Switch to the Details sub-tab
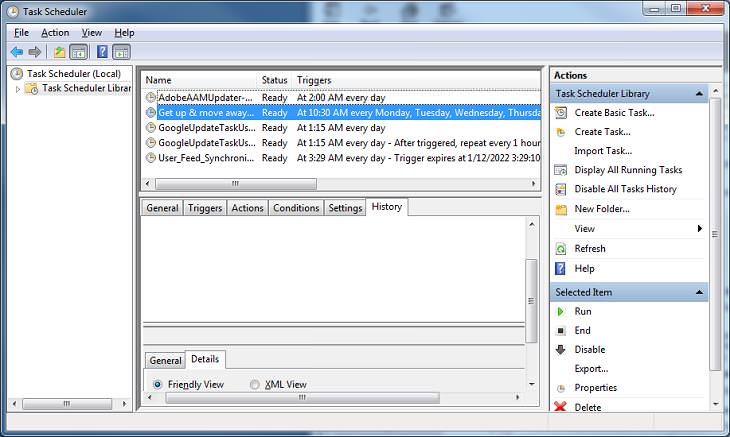 [x=205, y=359]
